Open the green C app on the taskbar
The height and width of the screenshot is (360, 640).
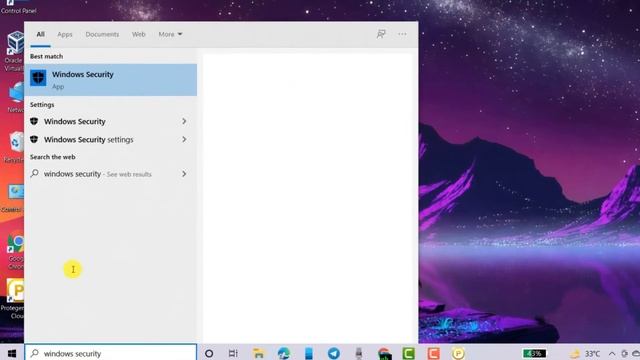point(408,353)
